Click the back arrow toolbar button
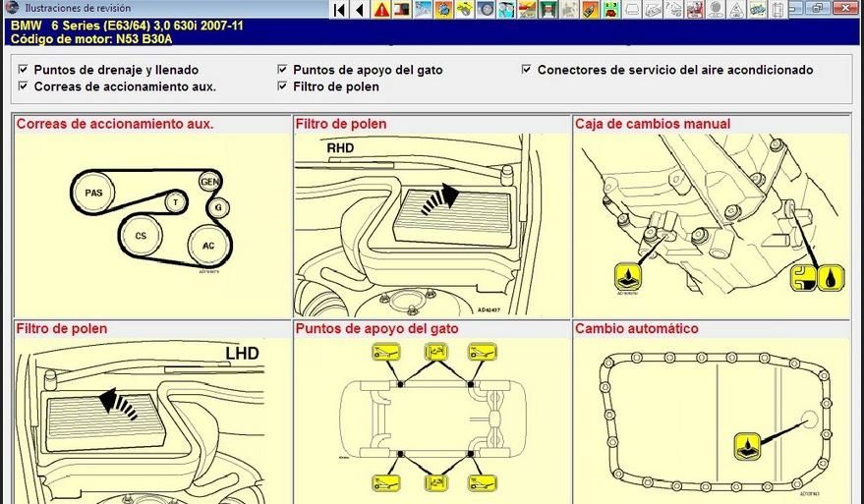 (360, 10)
